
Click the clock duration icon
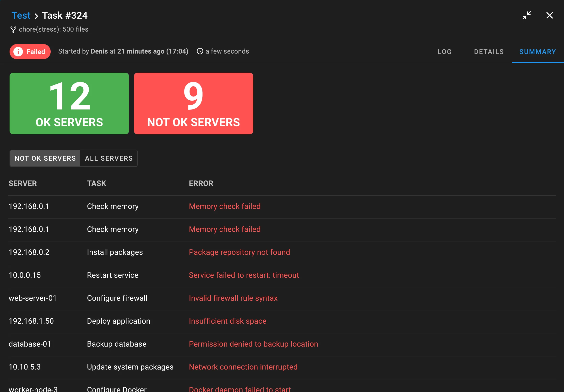[x=200, y=51]
